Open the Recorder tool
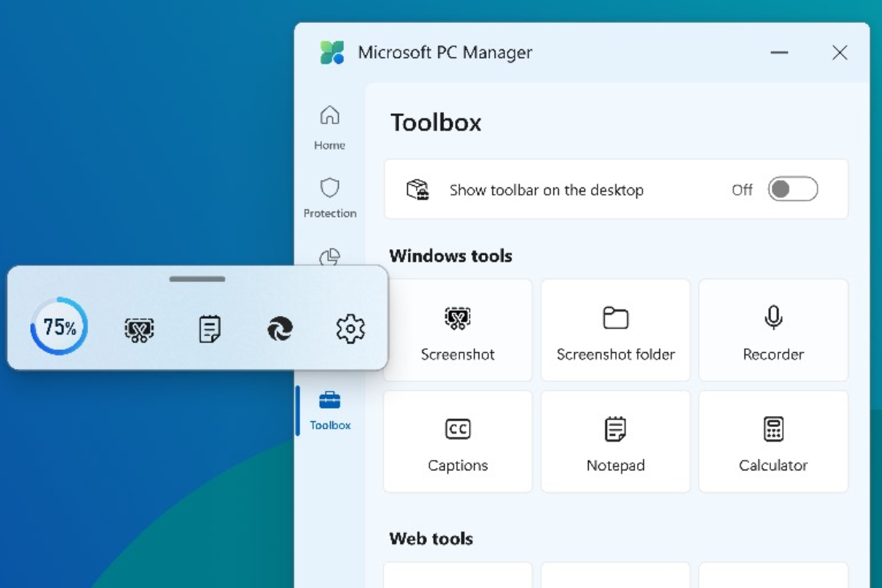The width and height of the screenshot is (882, 588). coord(772,329)
